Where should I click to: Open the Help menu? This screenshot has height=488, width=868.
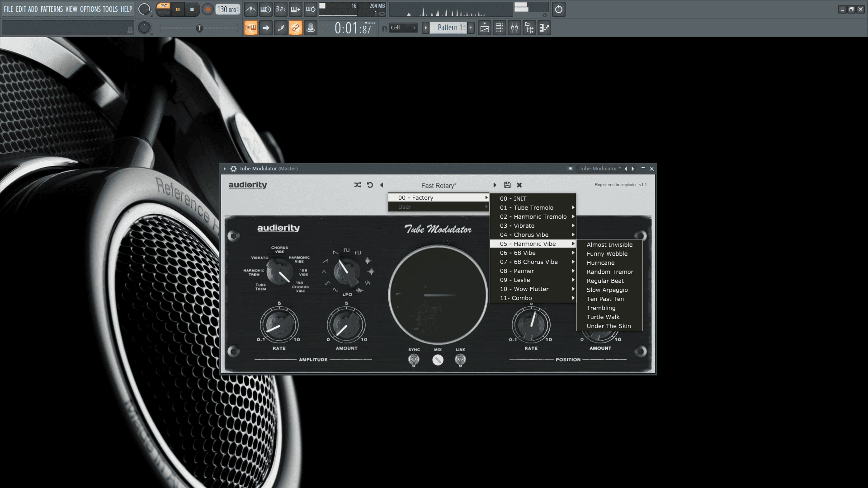pos(126,9)
